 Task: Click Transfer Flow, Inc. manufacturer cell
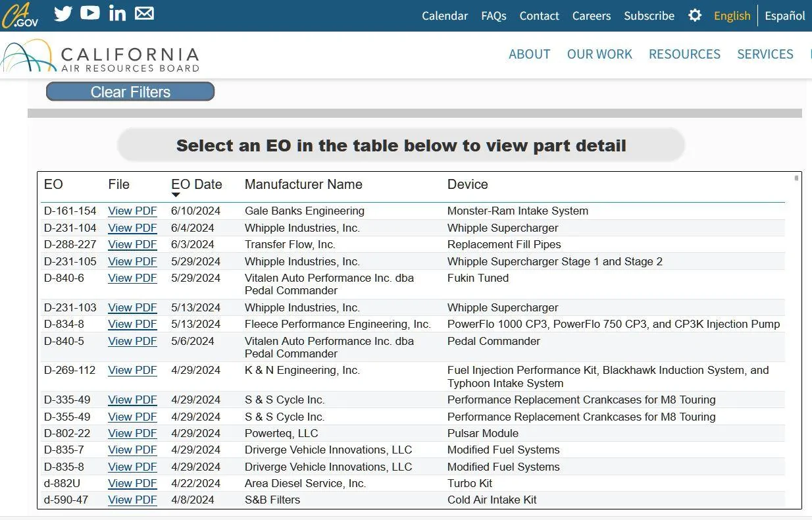pos(290,244)
